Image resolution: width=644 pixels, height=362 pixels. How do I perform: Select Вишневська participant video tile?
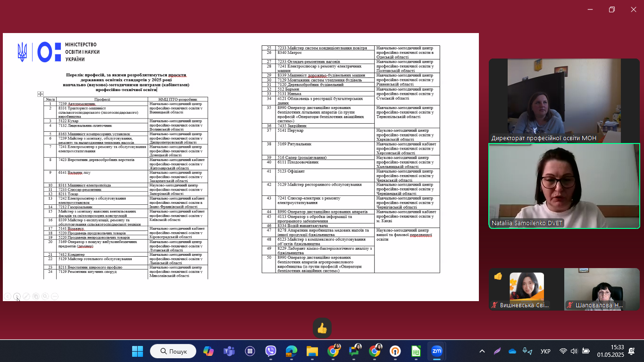[x=526, y=289]
